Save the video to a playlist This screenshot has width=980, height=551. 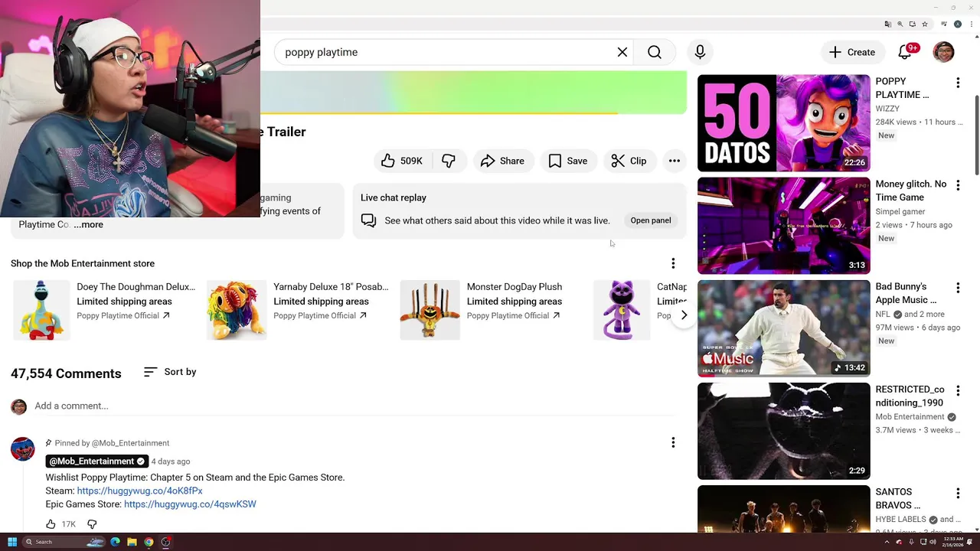tap(568, 161)
